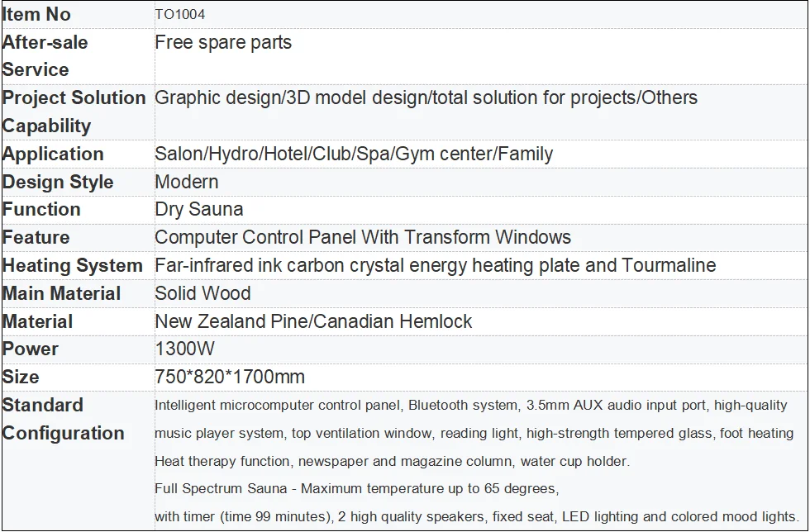This screenshot has height=532, width=810.
Task: Click the 'Modern' design style value
Action: (x=187, y=183)
